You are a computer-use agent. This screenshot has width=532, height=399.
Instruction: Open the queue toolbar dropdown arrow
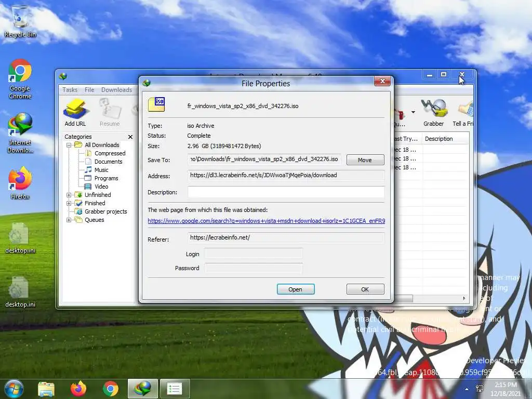pos(413,112)
